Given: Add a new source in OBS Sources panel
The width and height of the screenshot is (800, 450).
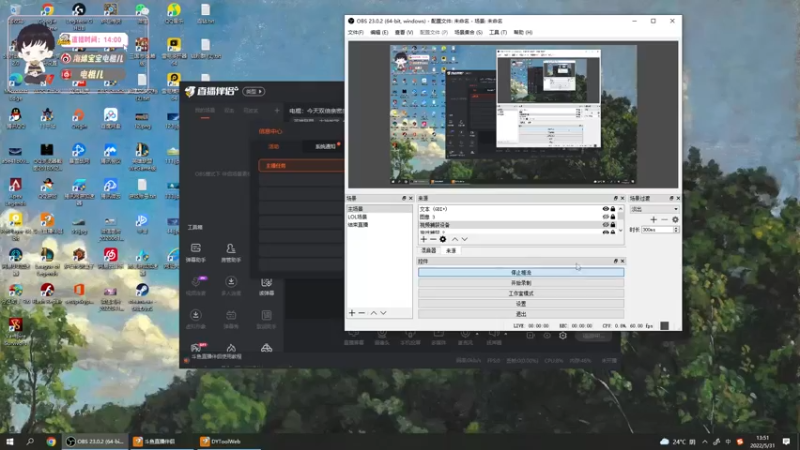Looking at the screenshot, I should pos(423,239).
